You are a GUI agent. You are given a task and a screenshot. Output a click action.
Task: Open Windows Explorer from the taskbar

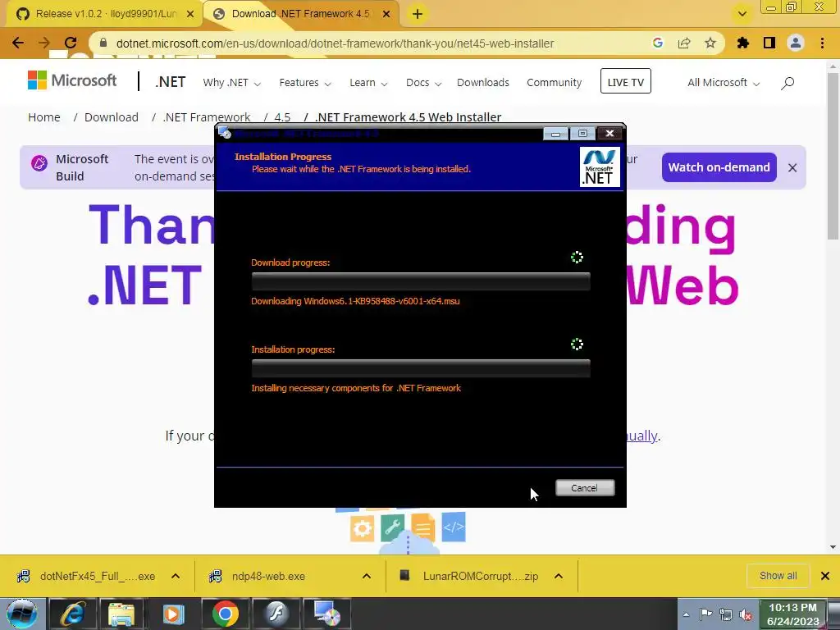[122, 614]
